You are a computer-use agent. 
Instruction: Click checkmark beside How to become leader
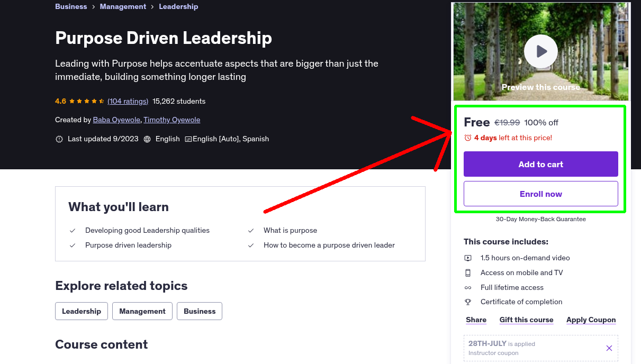[x=251, y=245]
